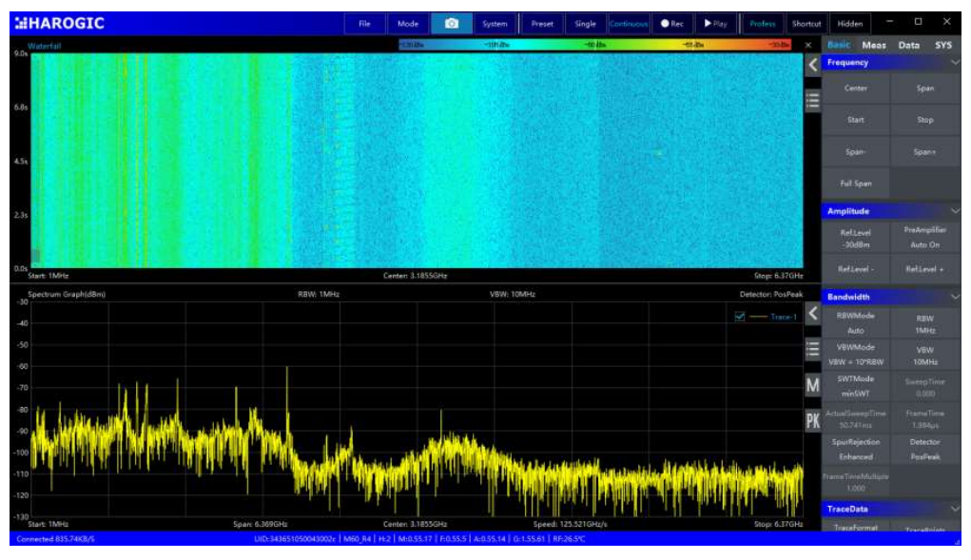Image resolution: width=971 pixels, height=560 pixels.
Task: Enable Continuous sweep mode
Action: [x=629, y=24]
